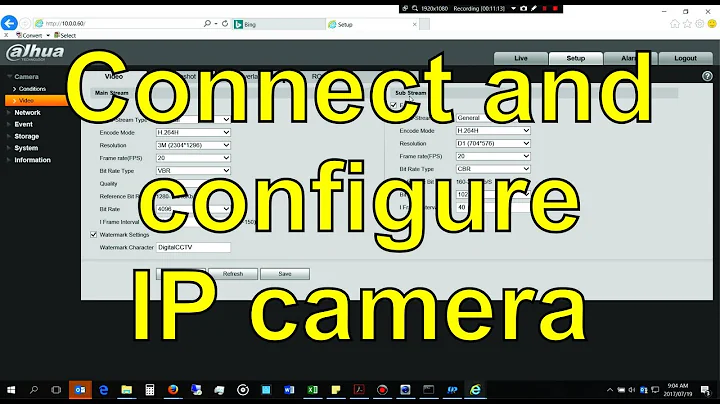
Task: Expand the System section
Action: click(26, 148)
